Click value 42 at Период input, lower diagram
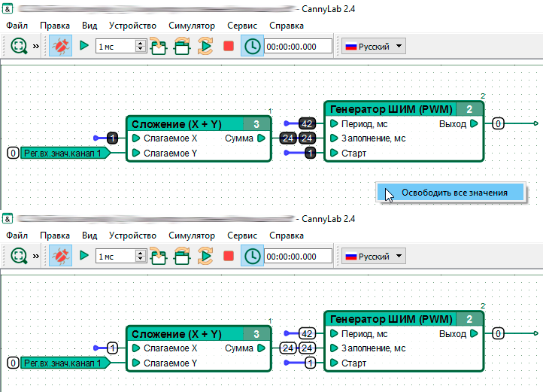Screen dimensions: 543x392 pos(307,333)
